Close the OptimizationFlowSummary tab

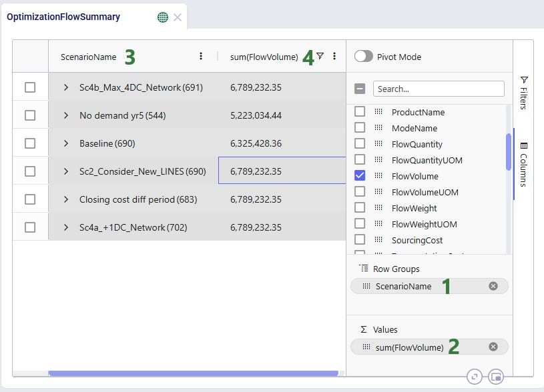tap(178, 17)
